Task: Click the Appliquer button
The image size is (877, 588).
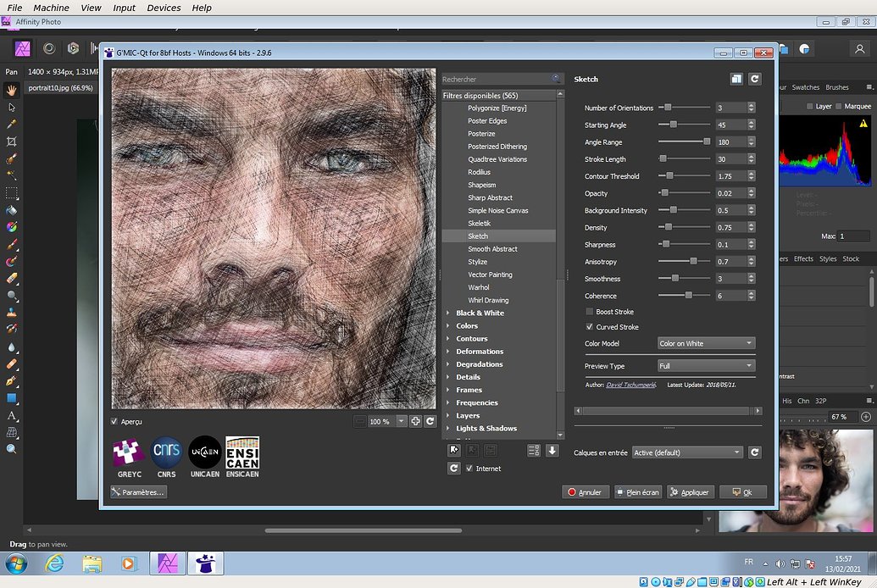Action: (691, 491)
